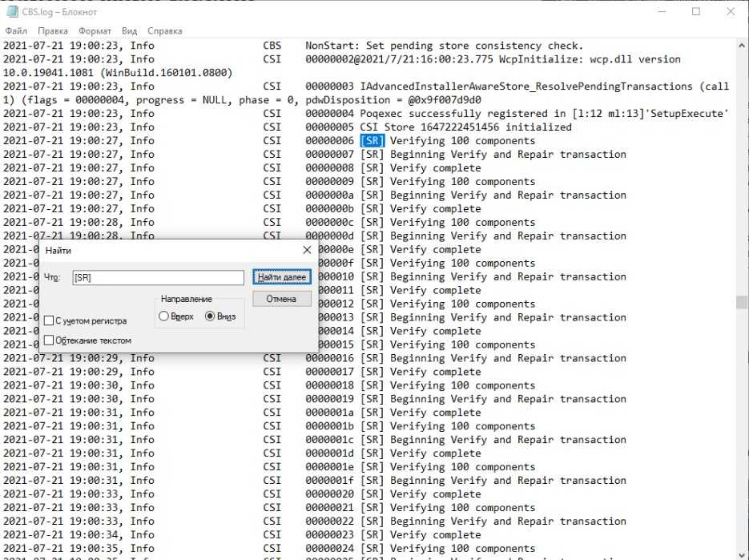Click Отмена to cancel the search

click(x=281, y=299)
